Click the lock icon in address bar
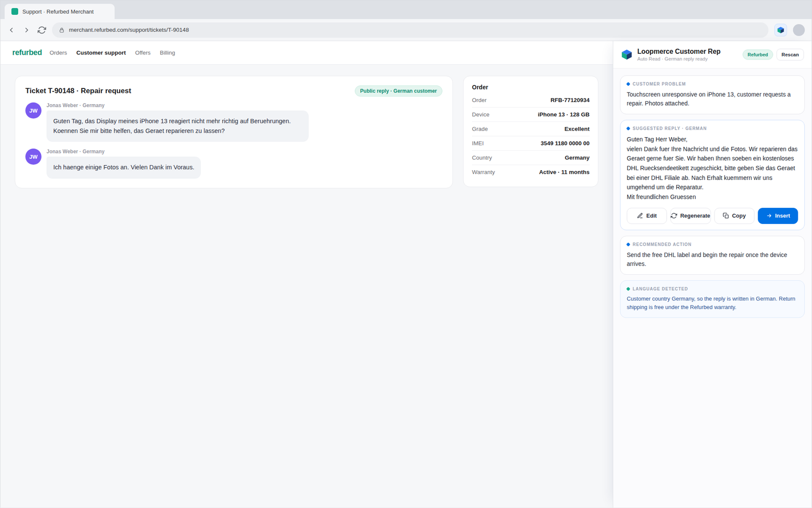 point(62,30)
